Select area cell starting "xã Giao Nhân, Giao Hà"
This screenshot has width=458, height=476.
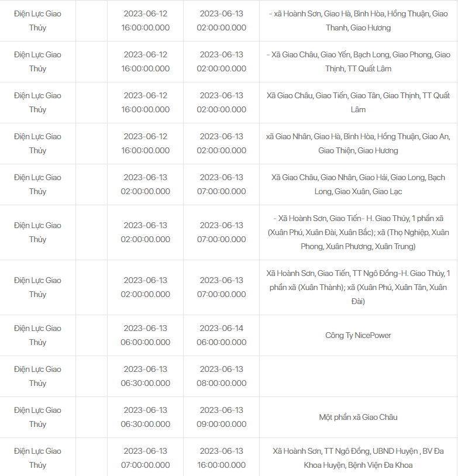[x=358, y=143]
